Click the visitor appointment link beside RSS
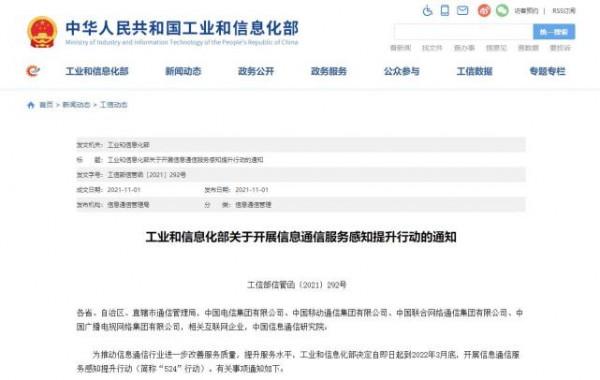600x380 pixels. click(526, 11)
